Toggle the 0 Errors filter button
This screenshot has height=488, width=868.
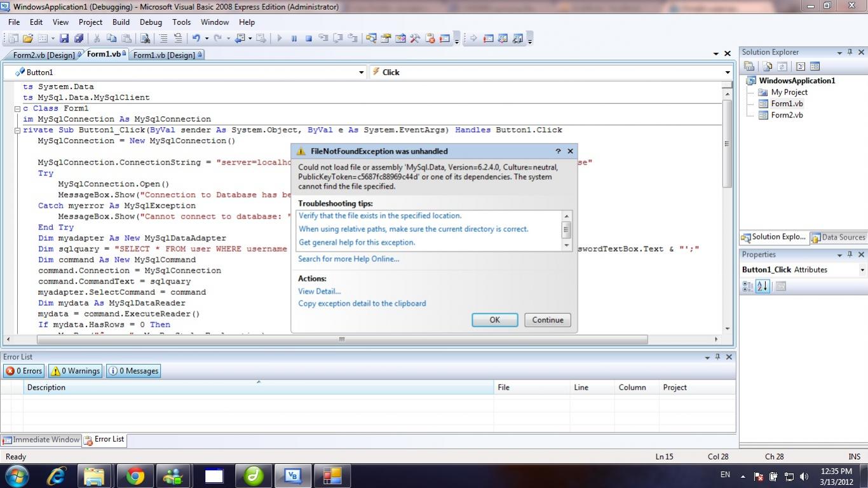coord(24,371)
